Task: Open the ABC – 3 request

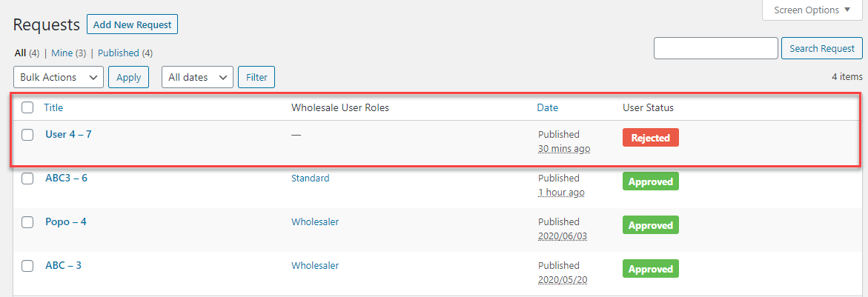Action: coord(63,265)
